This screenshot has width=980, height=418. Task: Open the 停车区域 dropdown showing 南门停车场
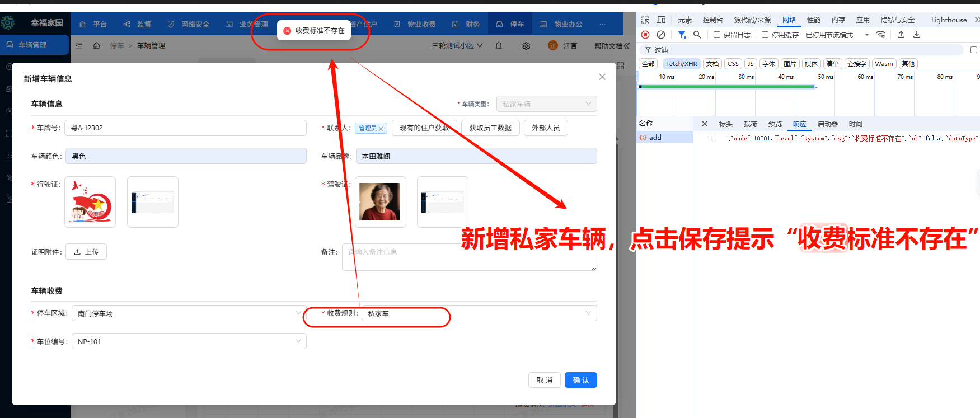(x=189, y=313)
